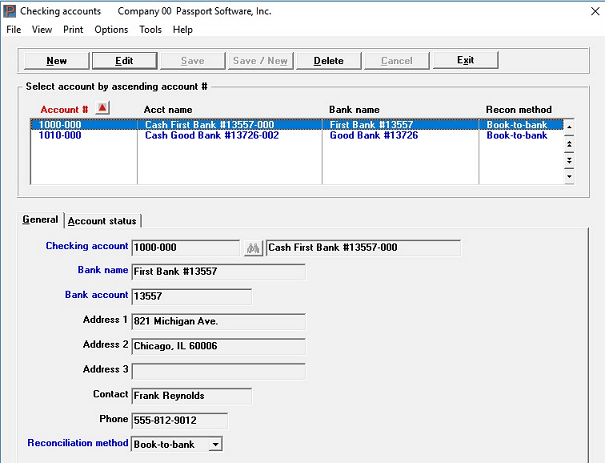
Task: Select account row 1000-000
Action: 296,125
